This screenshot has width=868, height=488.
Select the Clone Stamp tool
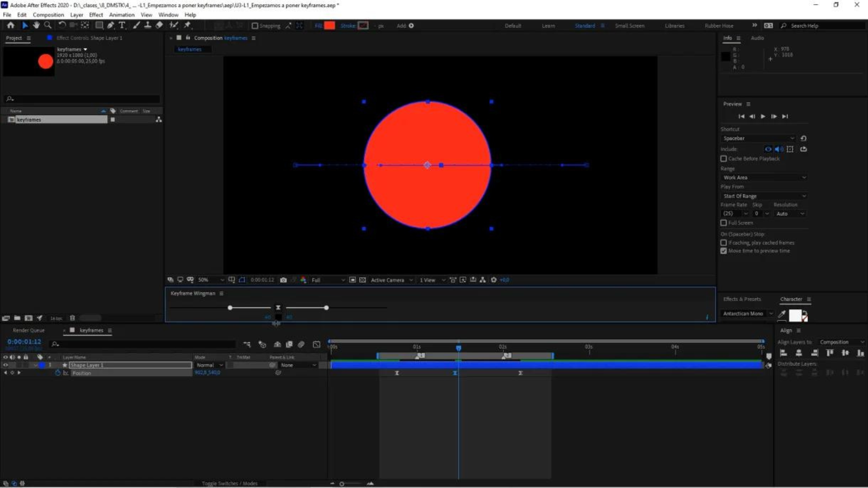pyautogui.click(x=147, y=25)
